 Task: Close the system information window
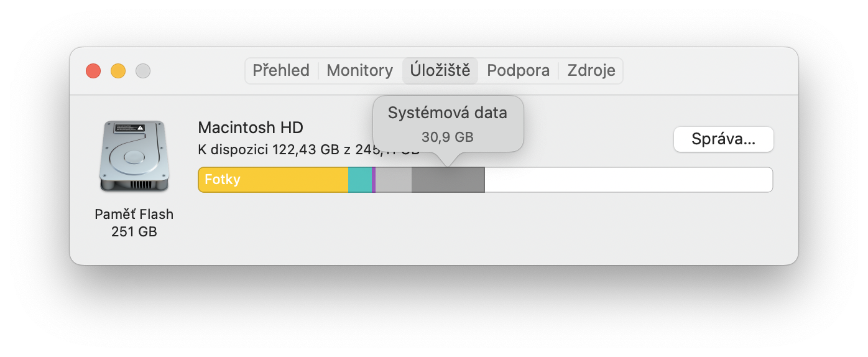tap(93, 71)
